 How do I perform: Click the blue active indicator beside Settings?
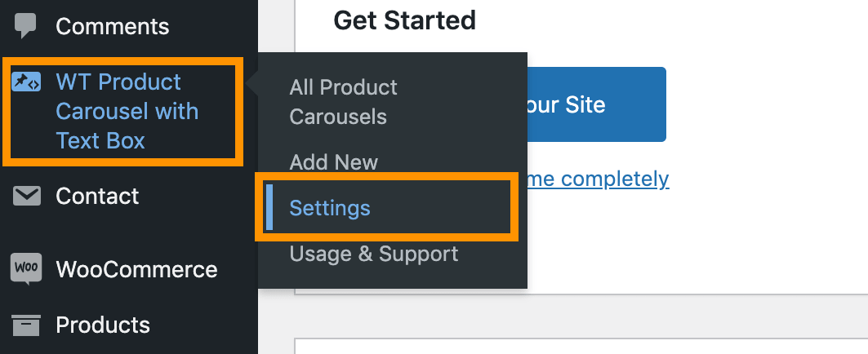pyautogui.click(x=269, y=207)
